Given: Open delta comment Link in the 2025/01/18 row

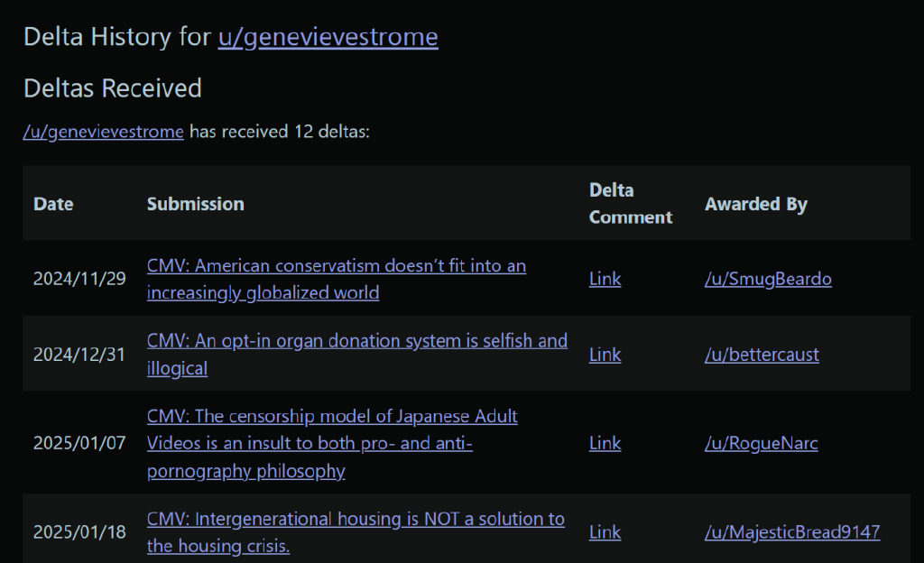Looking at the screenshot, I should 605,532.
